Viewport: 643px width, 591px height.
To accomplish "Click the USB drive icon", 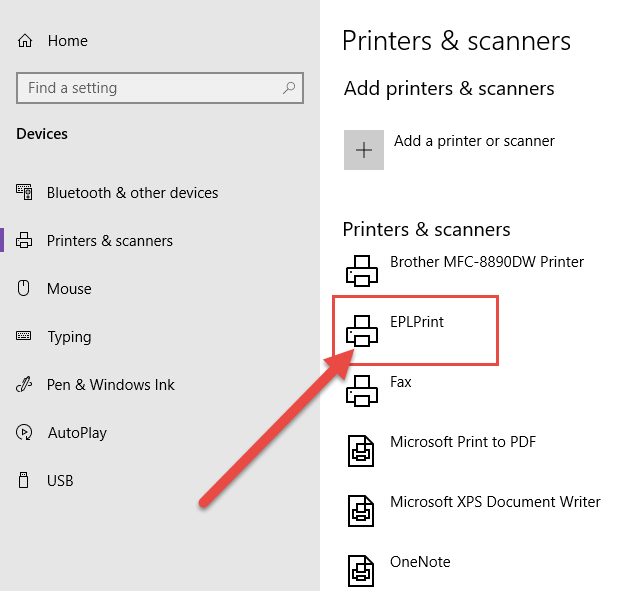I will click(24, 480).
